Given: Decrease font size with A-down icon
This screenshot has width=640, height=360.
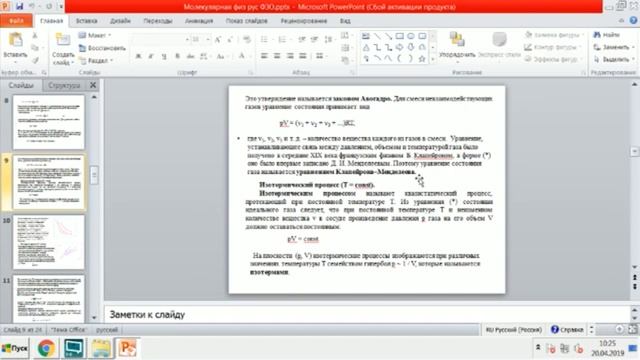Looking at the screenshot, I should pos(230,40).
